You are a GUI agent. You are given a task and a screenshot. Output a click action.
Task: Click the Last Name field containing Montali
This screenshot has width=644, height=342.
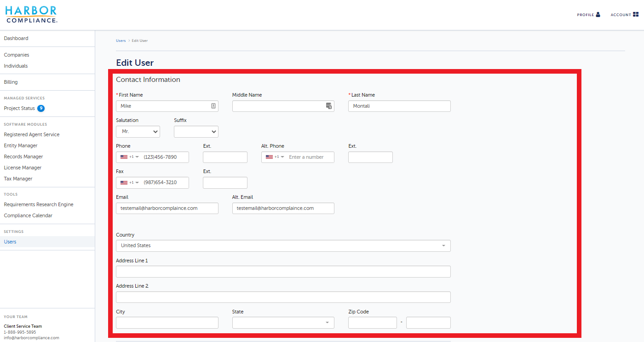399,106
